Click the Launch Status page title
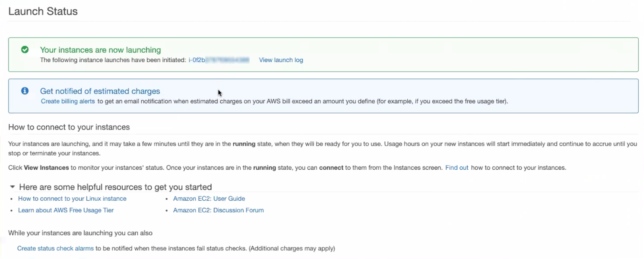Screen dimensions: 644x259 pyautogui.click(x=43, y=11)
